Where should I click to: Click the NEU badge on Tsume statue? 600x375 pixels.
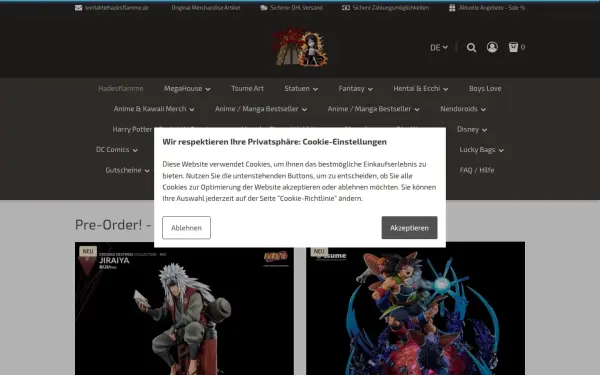point(319,251)
